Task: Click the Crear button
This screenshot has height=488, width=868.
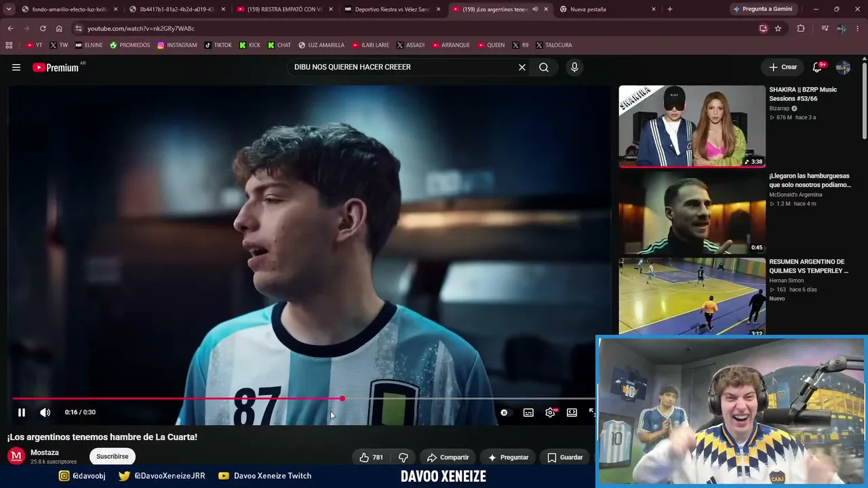Action: coord(783,67)
